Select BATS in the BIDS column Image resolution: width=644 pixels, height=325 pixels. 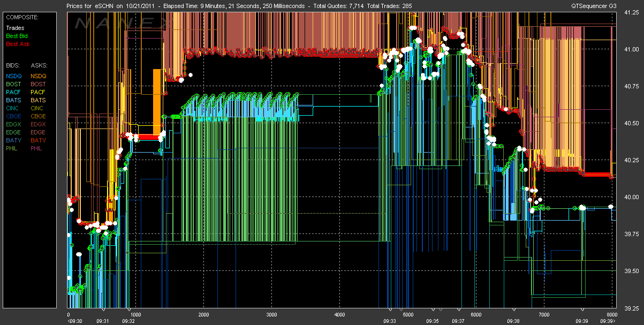(x=14, y=100)
